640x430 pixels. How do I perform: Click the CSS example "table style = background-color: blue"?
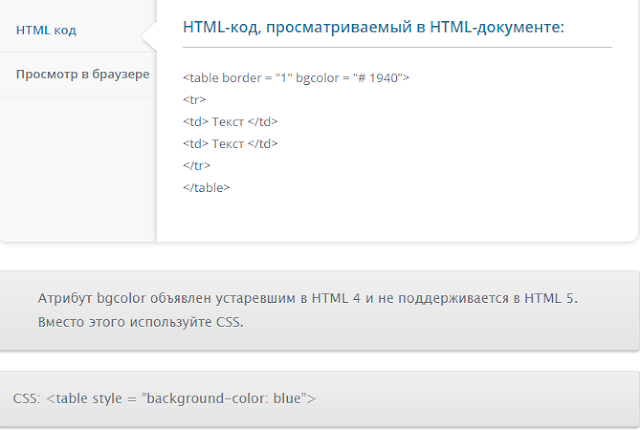coord(164,398)
